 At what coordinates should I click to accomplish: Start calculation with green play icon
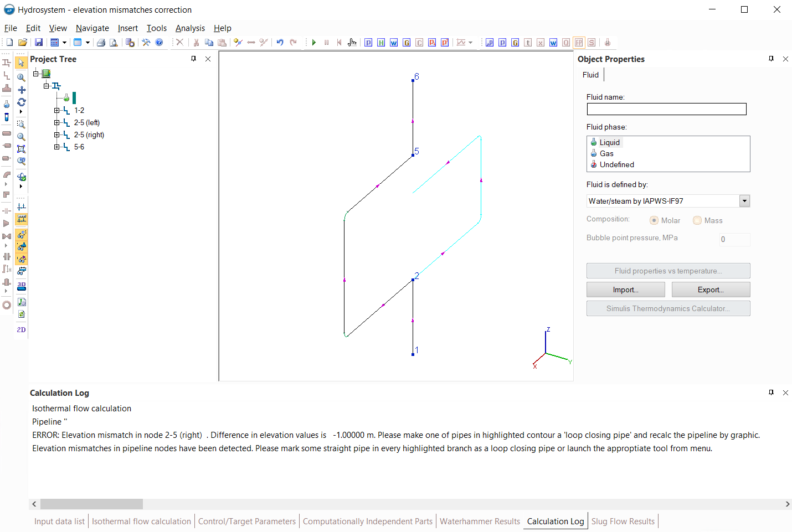[x=314, y=43]
